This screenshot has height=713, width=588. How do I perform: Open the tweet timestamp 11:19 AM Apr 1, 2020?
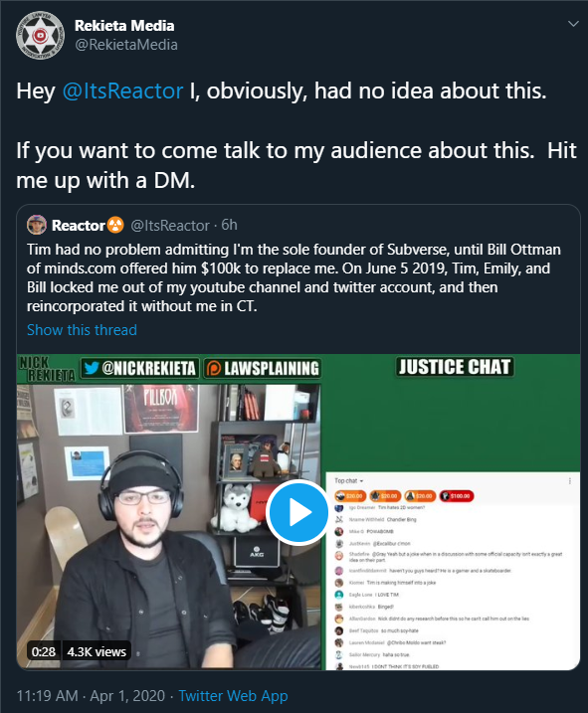[x=91, y=696]
